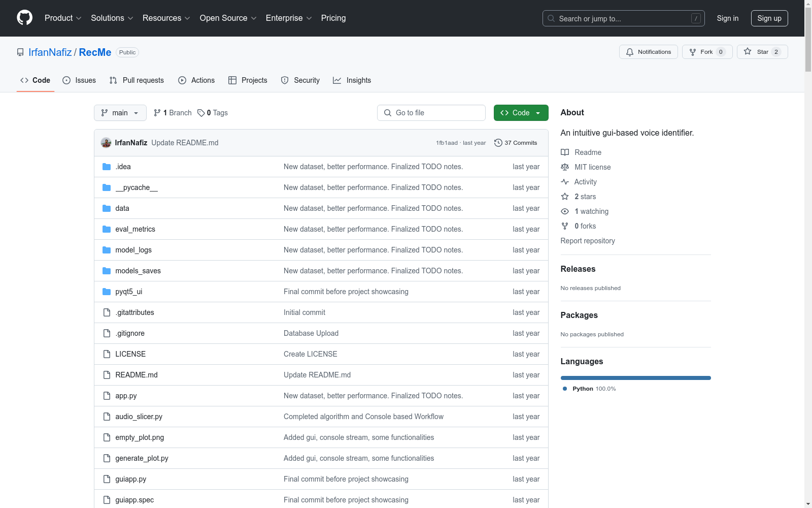Click the 'Initial commit' commit message
Viewport: 812px width, 508px height.
pos(304,312)
